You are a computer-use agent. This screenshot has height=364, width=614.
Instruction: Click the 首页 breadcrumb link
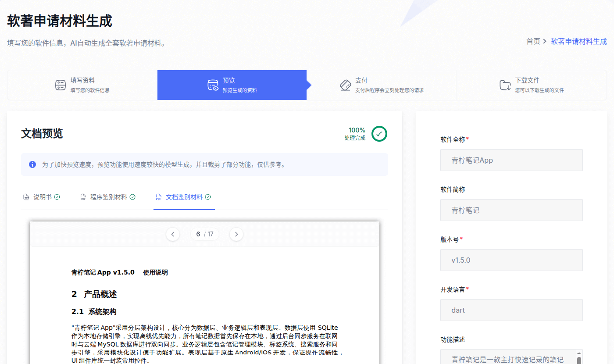coord(533,41)
